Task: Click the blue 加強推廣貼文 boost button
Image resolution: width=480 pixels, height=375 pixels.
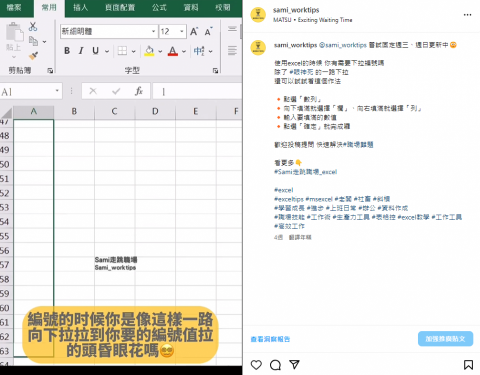Action: [x=445, y=339]
